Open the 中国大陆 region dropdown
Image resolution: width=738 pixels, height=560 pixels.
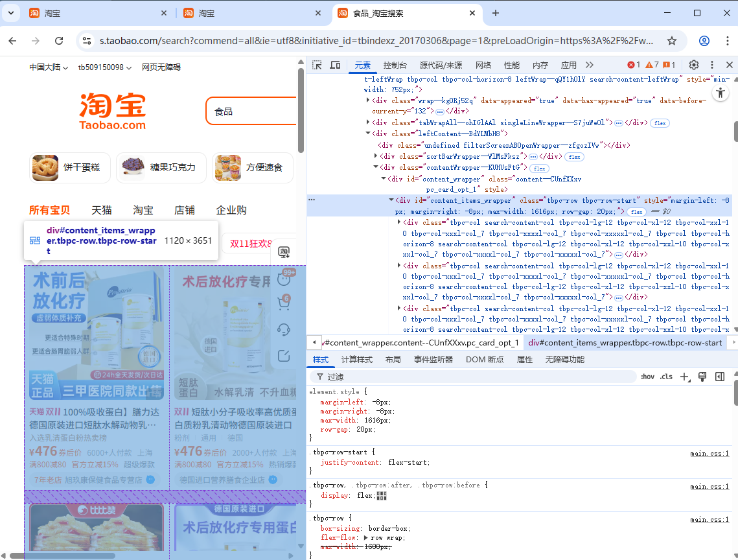[x=49, y=67]
